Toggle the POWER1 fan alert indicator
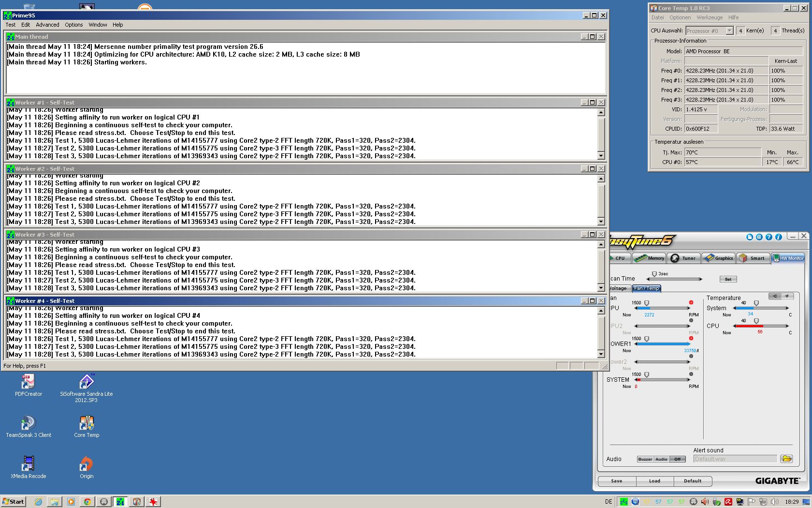The width and height of the screenshot is (812, 508). [x=691, y=338]
